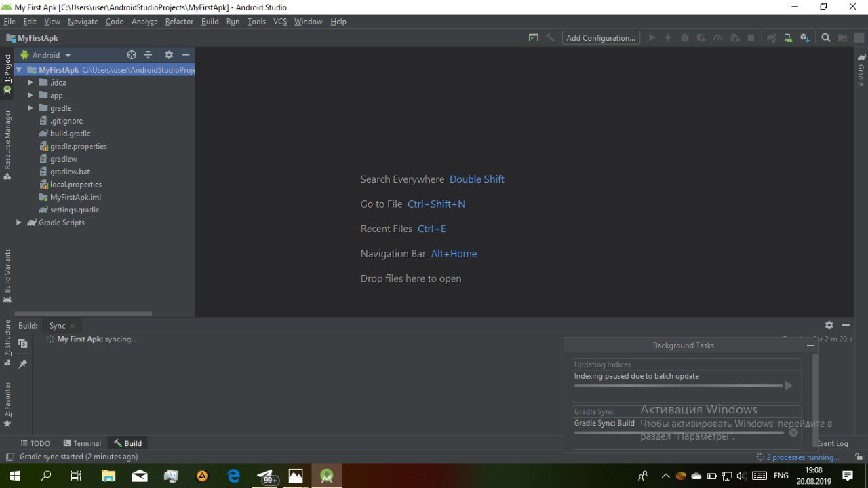The width and height of the screenshot is (868, 488).
Task: Open Windows notification center icon
Action: pos(848,476)
